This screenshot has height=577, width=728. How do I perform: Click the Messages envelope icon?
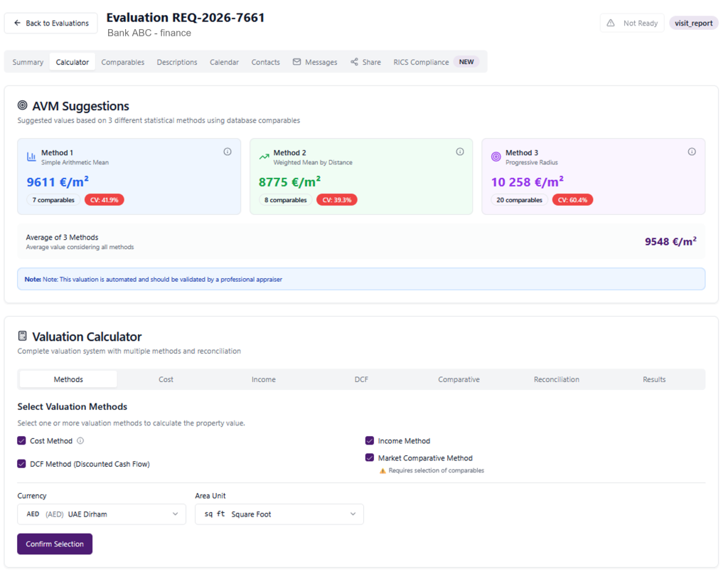pos(297,62)
